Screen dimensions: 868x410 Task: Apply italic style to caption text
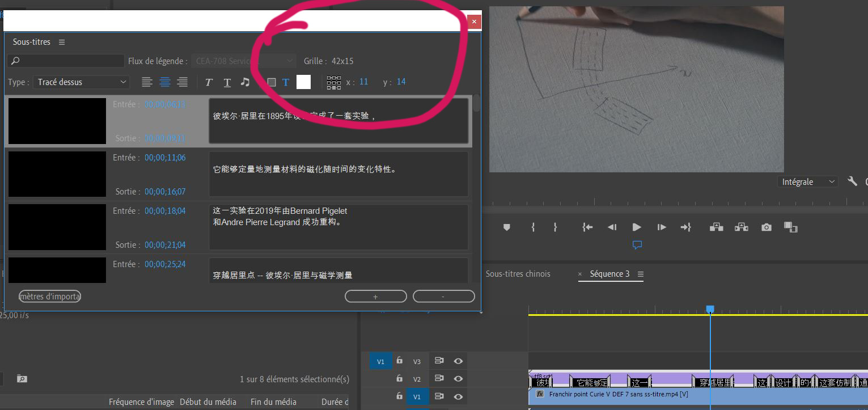coord(209,82)
